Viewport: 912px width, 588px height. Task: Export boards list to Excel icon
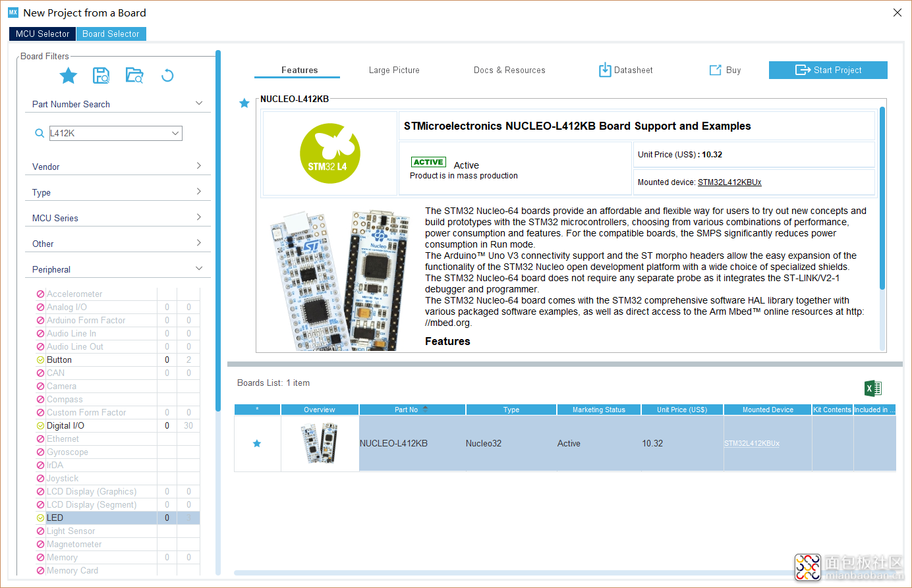point(873,388)
